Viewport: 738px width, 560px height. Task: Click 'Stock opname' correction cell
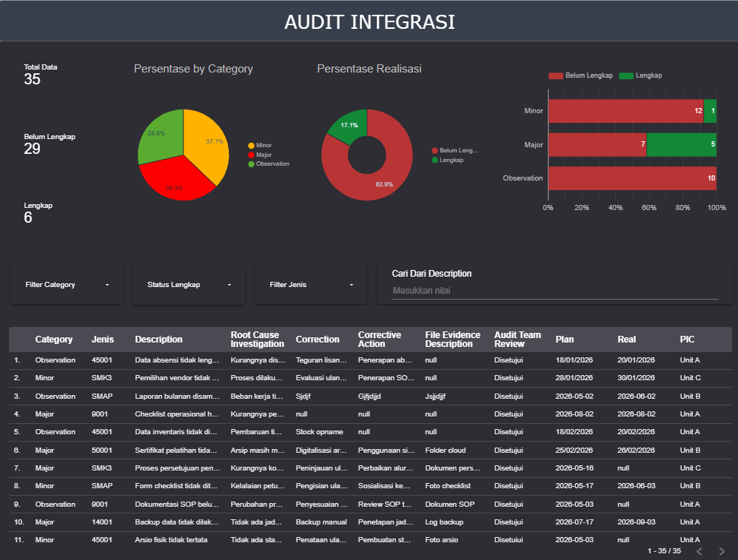coord(319,432)
